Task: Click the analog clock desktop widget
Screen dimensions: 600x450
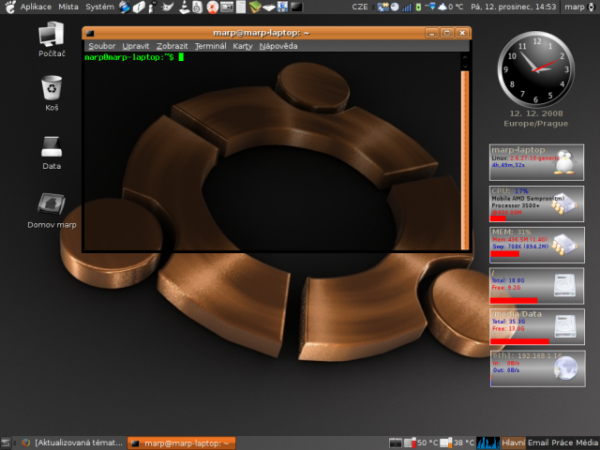Action: 536,69
